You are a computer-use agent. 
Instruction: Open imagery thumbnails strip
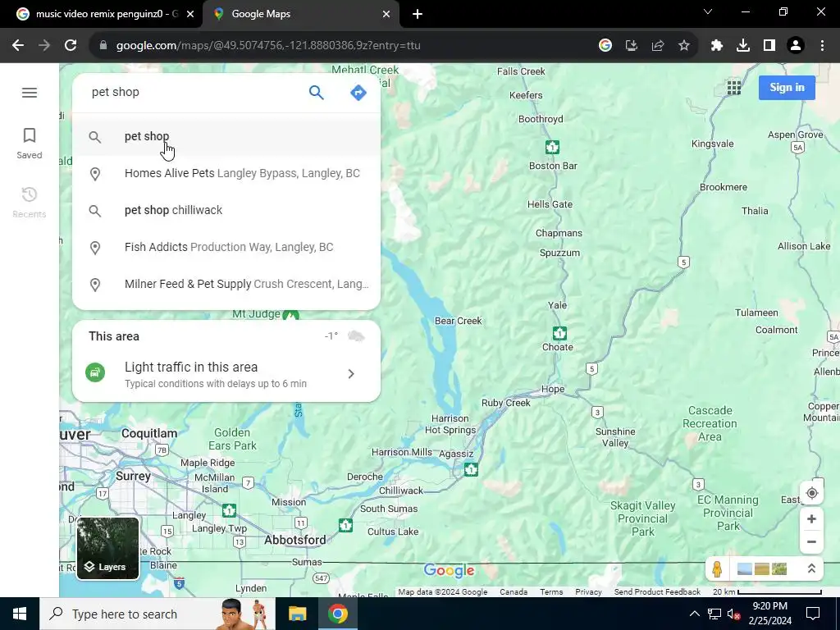pos(762,568)
